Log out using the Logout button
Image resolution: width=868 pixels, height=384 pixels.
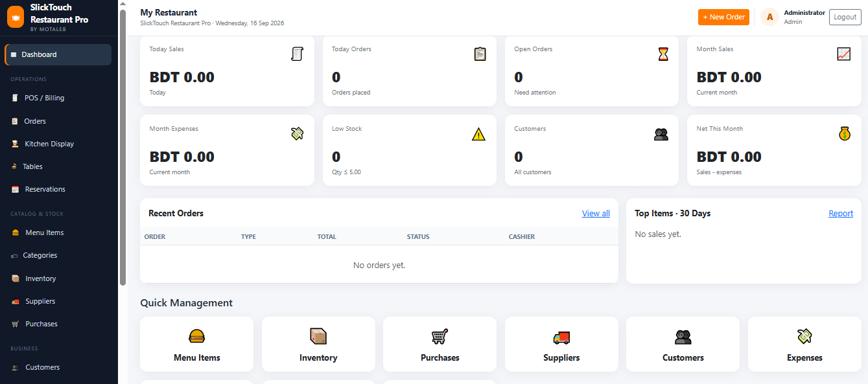[845, 17]
